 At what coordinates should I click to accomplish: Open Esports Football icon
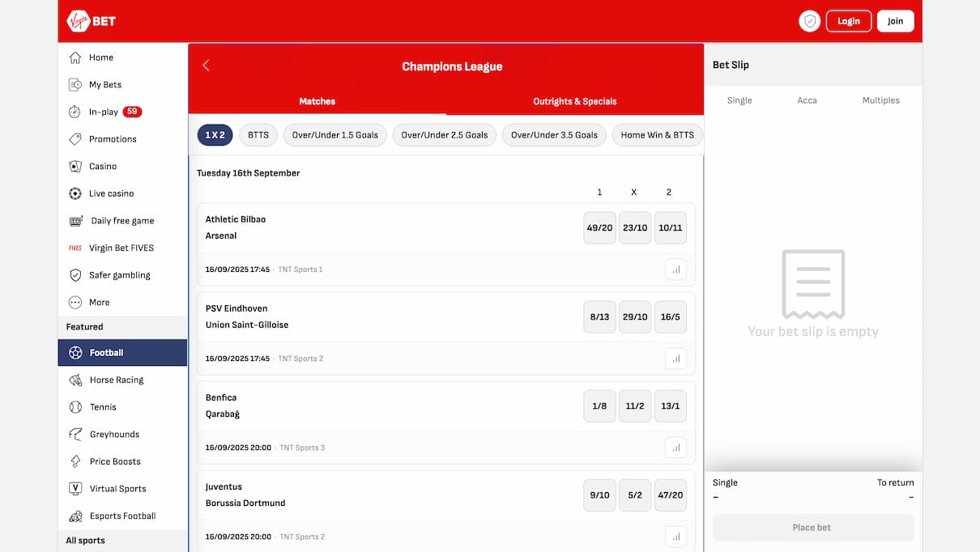click(75, 516)
